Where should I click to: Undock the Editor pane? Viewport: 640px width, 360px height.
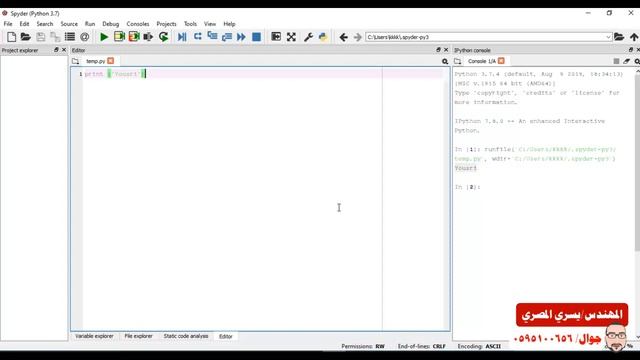coord(438,50)
